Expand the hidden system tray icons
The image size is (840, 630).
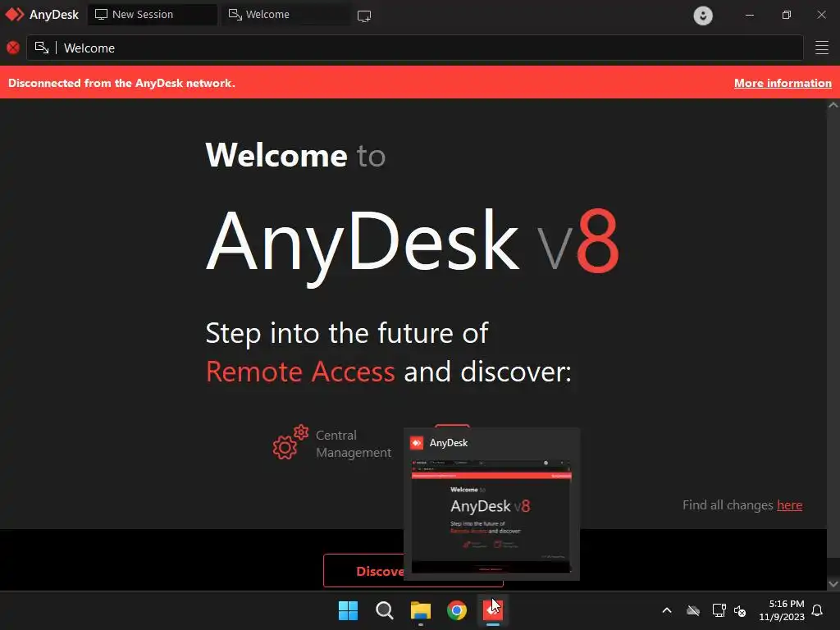pyautogui.click(x=667, y=610)
